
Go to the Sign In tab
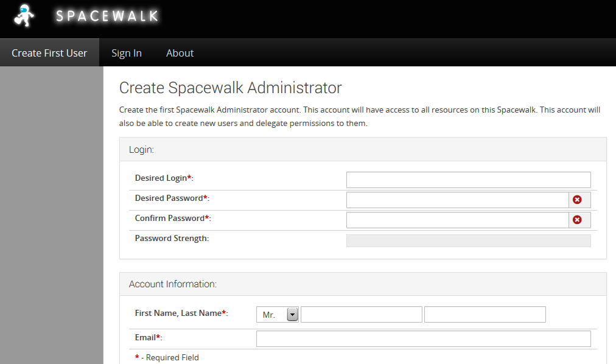tap(127, 52)
